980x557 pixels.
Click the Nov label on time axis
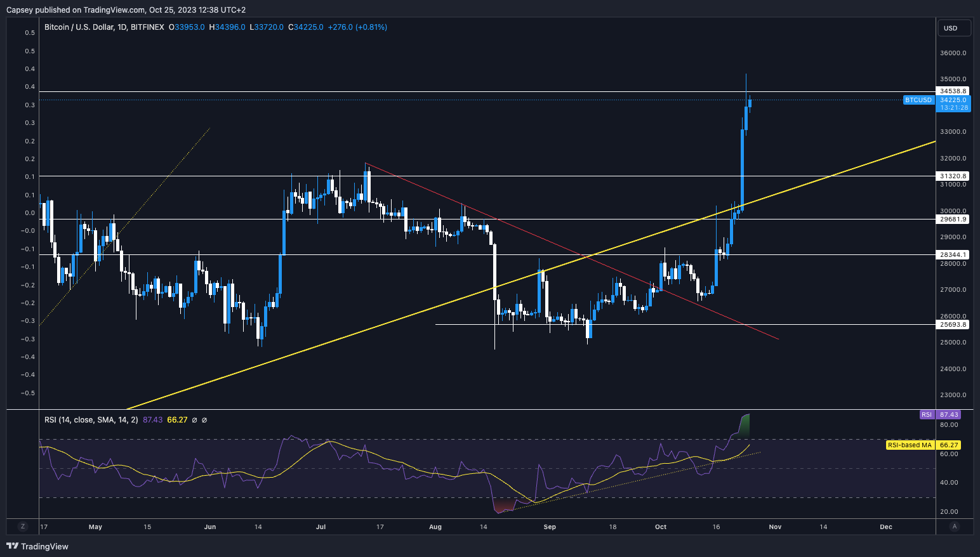(775, 527)
